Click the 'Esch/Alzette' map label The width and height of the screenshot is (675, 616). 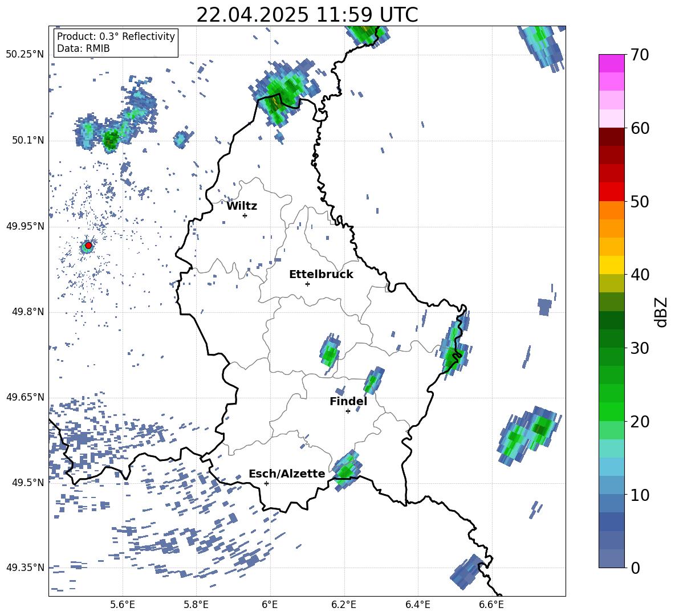287,474
